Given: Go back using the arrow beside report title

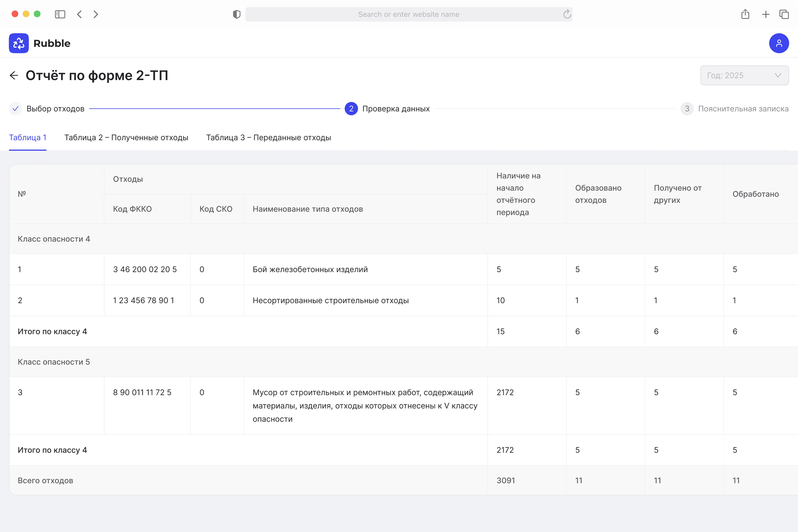Looking at the screenshot, I should click(14, 75).
